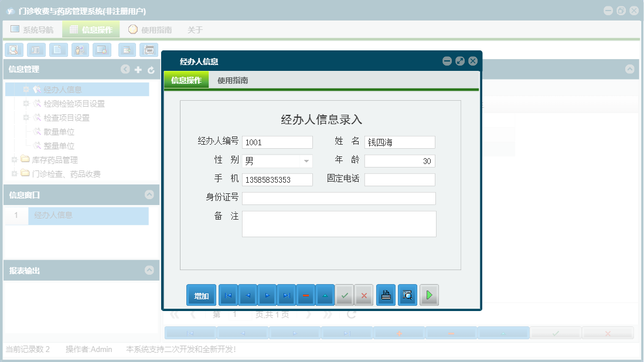Viewport: 644px width, 362px height.
Task: Delete the record using the red minus icon
Action: point(306,295)
